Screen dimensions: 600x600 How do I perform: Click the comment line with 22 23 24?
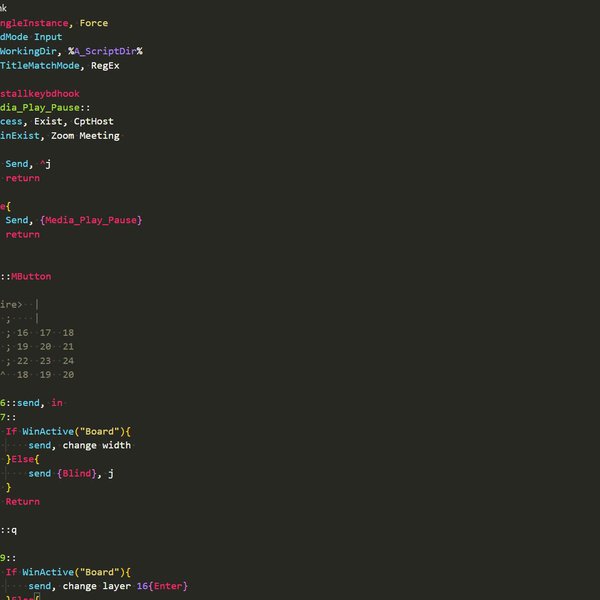pyautogui.click(x=45, y=361)
